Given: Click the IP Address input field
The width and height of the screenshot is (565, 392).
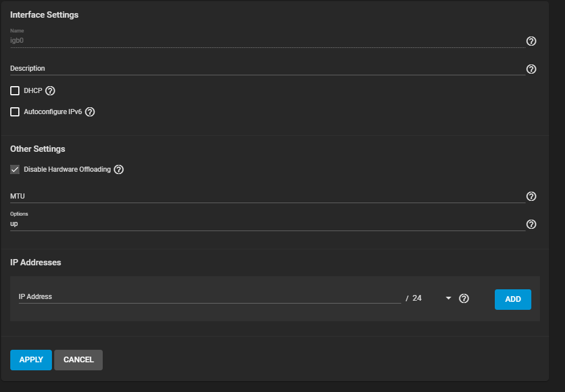Looking at the screenshot, I should (x=209, y=297).
